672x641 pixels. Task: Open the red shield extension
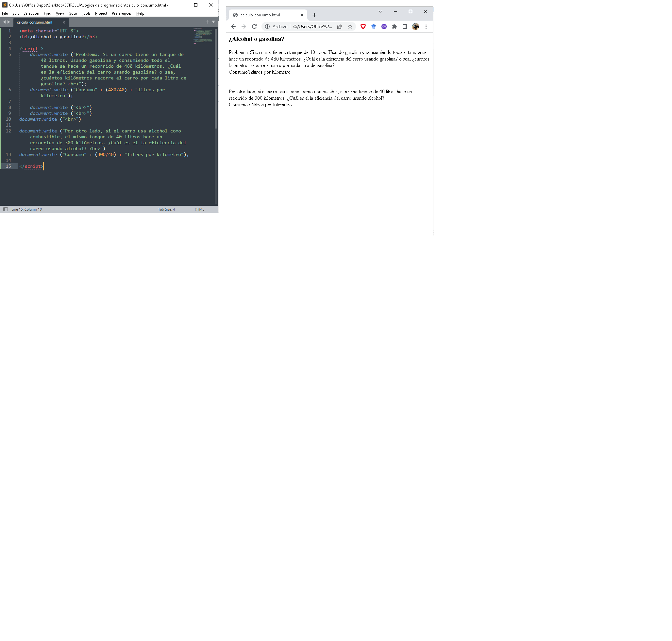tap(363, 26)
